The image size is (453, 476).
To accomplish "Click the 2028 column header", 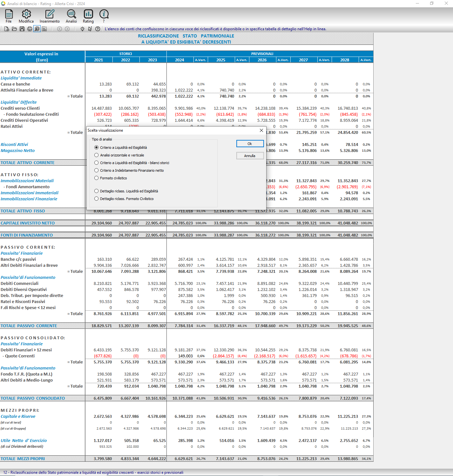I will pyautogui.click(x=345, y=60).
